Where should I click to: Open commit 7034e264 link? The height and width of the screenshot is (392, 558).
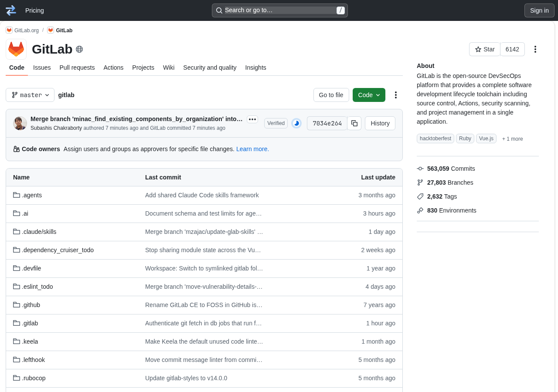(x=327, y=123)
